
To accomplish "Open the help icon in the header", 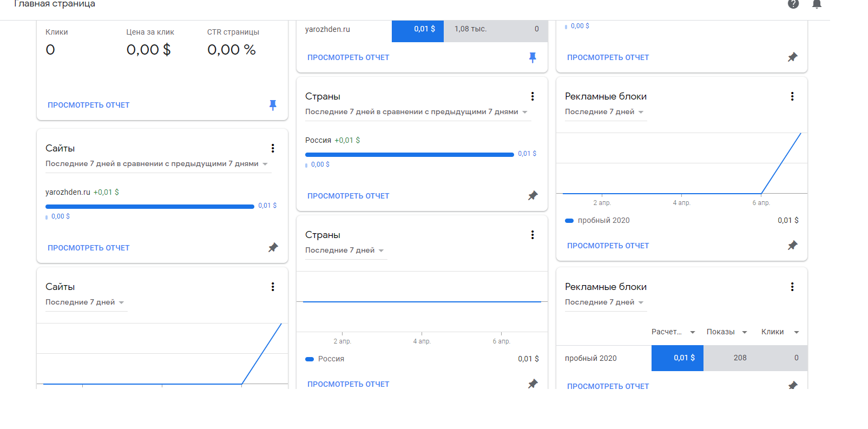I will [x=793, y=4].
